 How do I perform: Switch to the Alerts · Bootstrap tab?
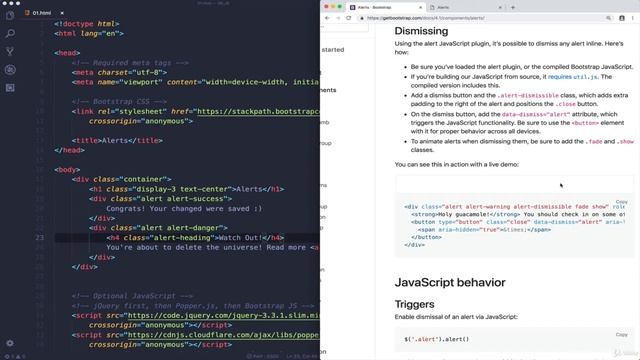pyautogui.click(x=386, y=7)
